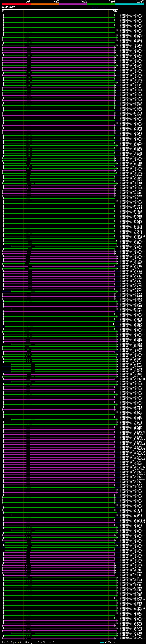
Task: Select the label UniRef100_Q98TZ2
Action: [x=131, y=103]
